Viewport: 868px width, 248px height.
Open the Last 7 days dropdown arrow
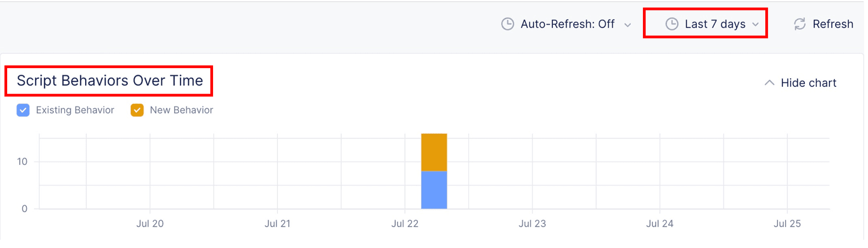click(x=755, y=25)
